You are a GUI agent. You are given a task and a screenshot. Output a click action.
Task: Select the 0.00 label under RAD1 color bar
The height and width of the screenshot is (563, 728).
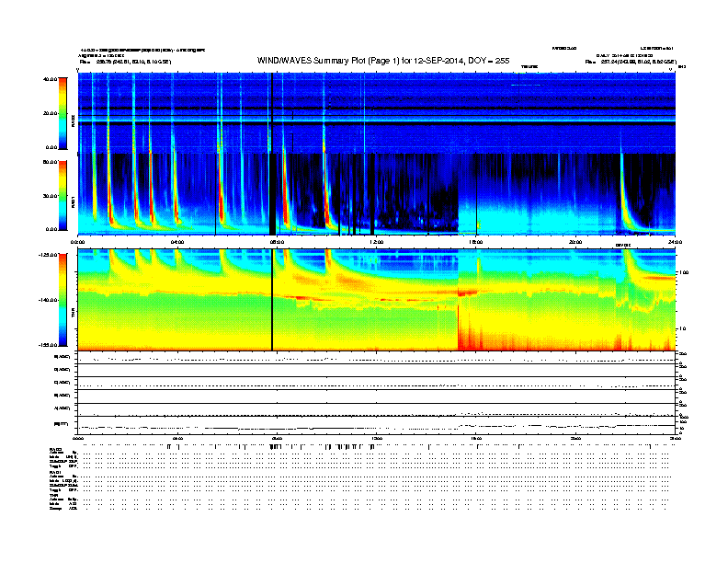(51, 229)
